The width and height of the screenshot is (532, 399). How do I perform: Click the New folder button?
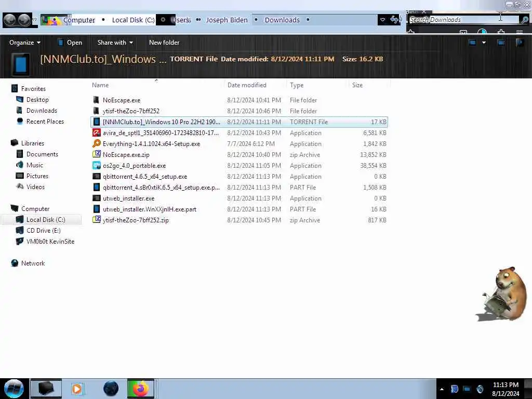pos(164,43)
